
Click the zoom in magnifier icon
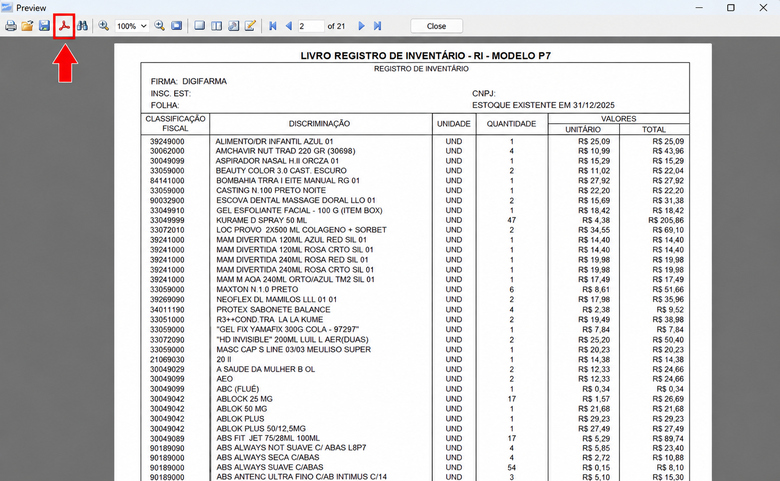pyautogui.click(x=103, y=26)
